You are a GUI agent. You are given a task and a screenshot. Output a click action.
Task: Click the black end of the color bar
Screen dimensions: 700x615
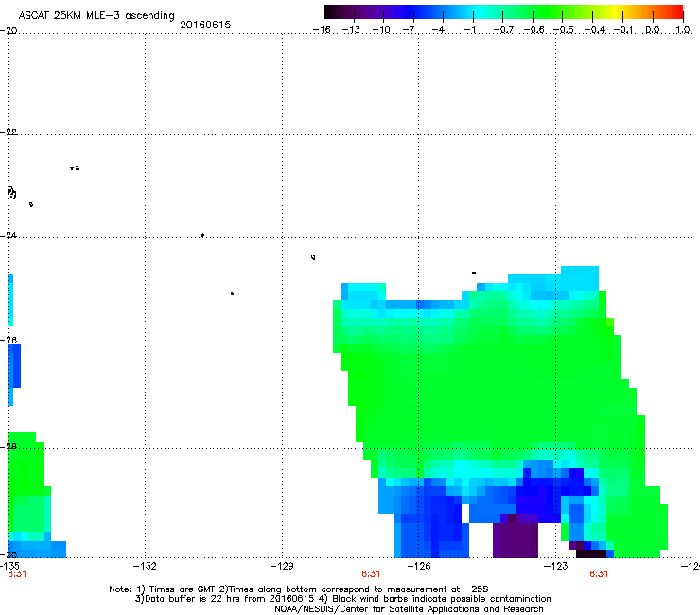[x=329, y=12]
